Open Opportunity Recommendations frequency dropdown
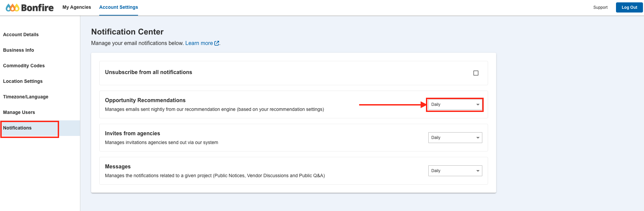 pos(455,104)
